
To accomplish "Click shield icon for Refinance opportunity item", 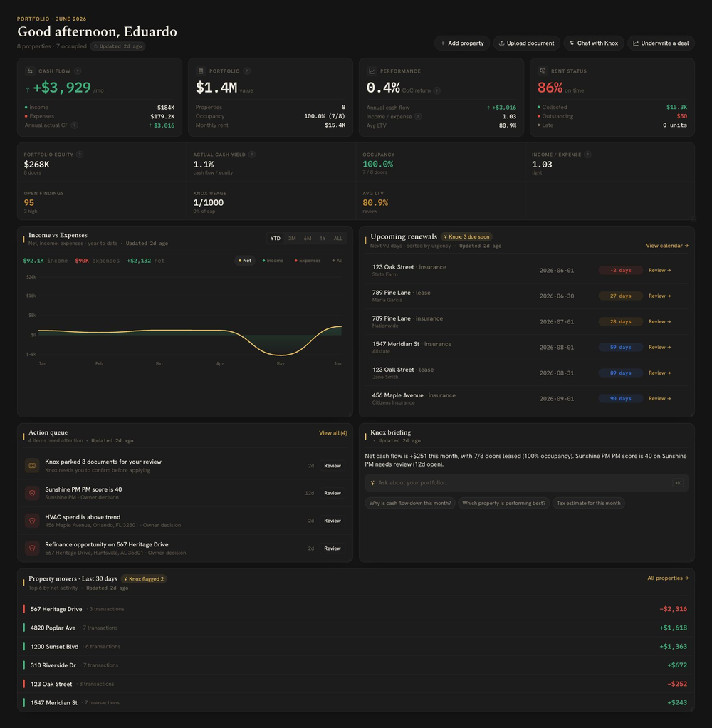I will coord(32,548).
